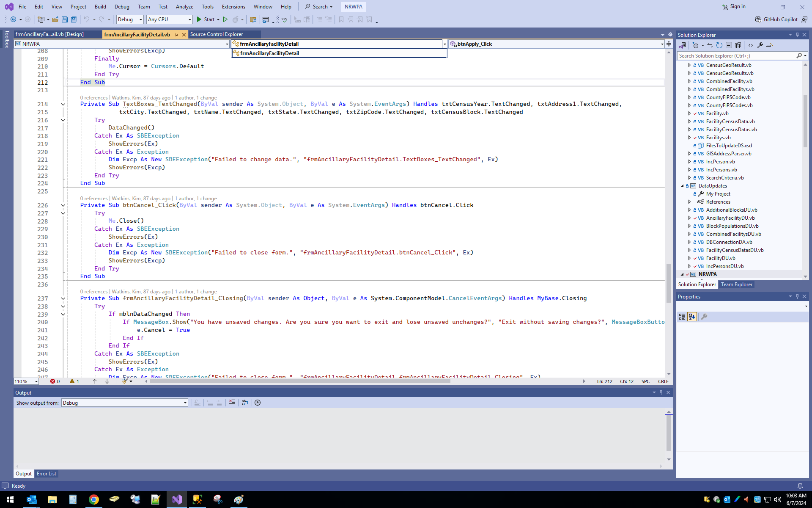Open Solution Explorer properties wrench icon
This screenshot has height=508, width=812.
(x=760, y=45)
